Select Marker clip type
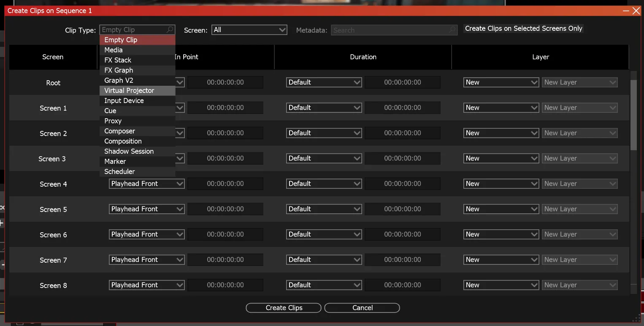The width and height of the screenshot is (644, 326). click(x=137, y=161)
